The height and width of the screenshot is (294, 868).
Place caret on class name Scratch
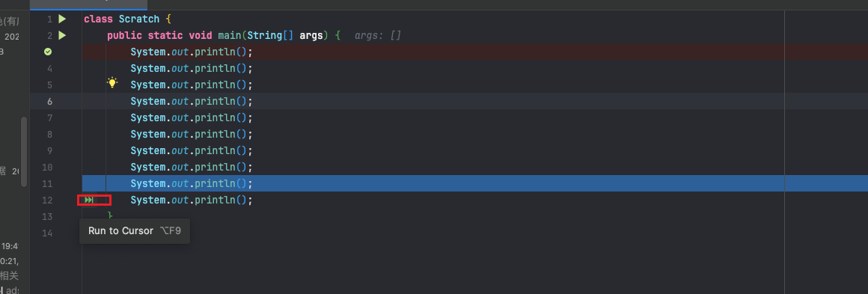coord(139,19)
